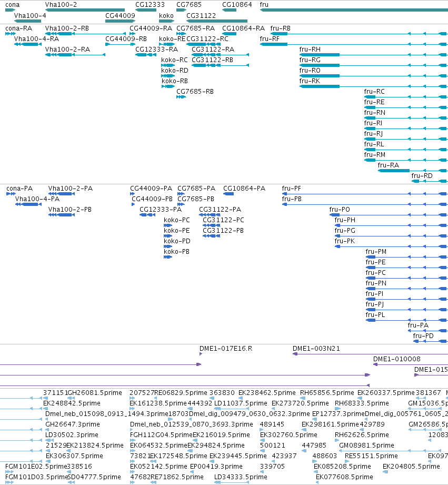Click transcript fru-RH
The width and height of the screenshot is (448, 485).
coord(310,50)
